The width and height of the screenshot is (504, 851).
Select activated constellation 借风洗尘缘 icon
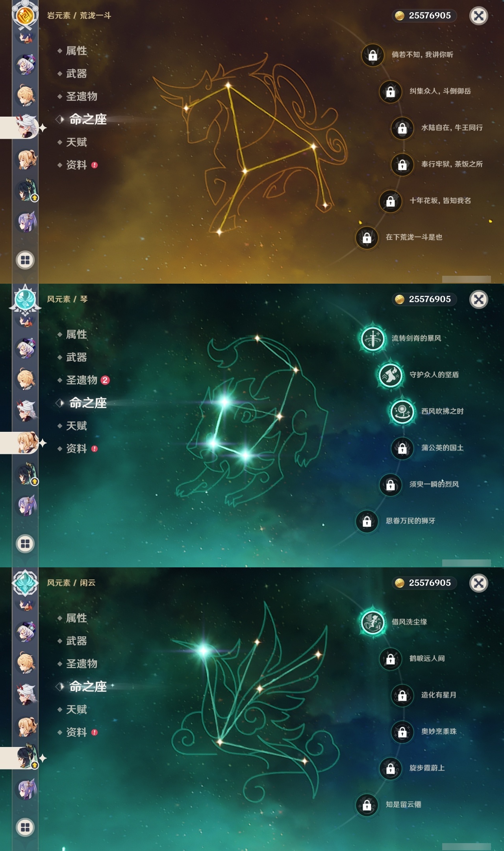pos(372,622)
